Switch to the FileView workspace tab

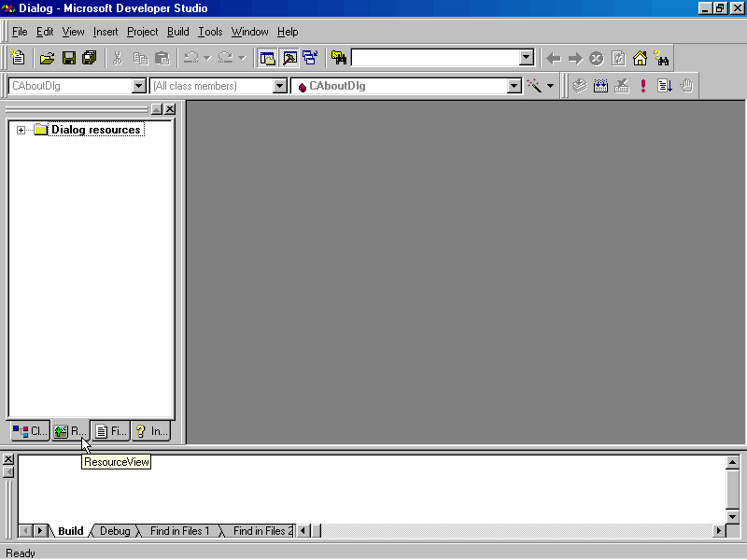point(110,431)
